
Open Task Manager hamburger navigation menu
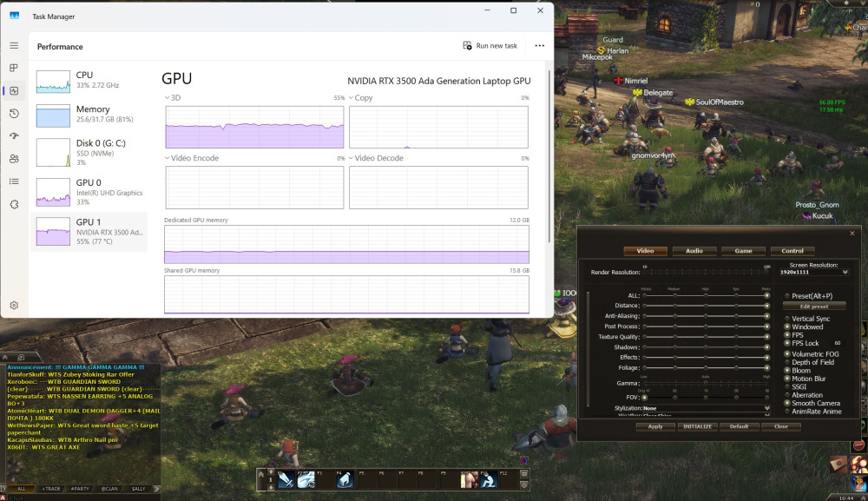(x=14, y=45)
